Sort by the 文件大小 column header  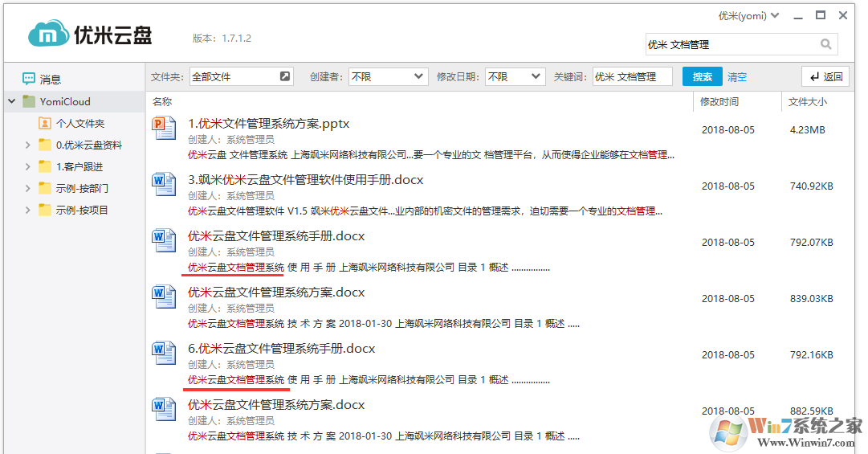point(807,102)
